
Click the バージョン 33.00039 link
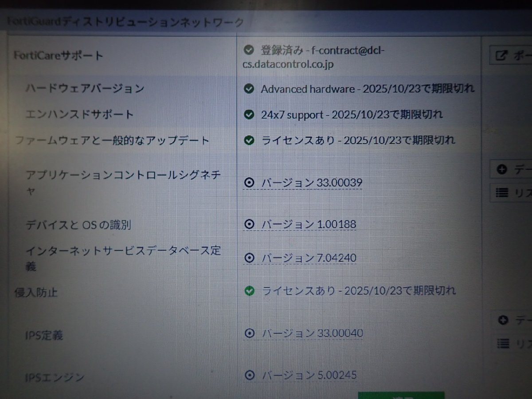(311, 182)
